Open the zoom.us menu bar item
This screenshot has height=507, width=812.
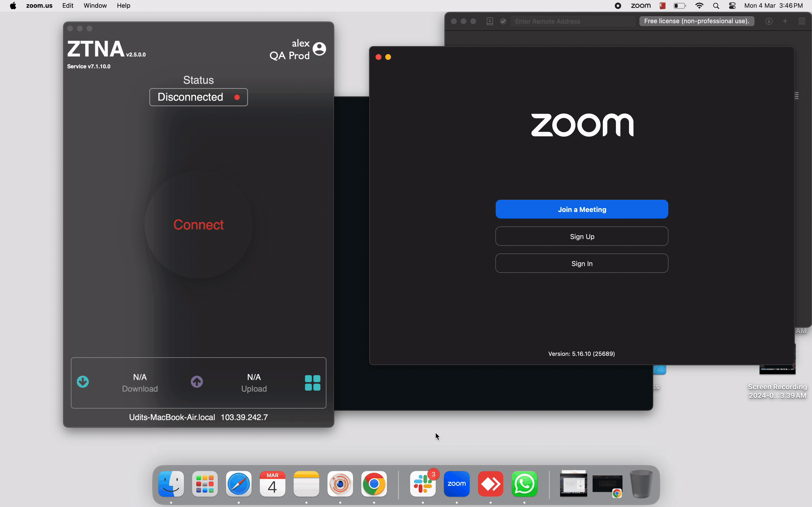click(38, 6)
